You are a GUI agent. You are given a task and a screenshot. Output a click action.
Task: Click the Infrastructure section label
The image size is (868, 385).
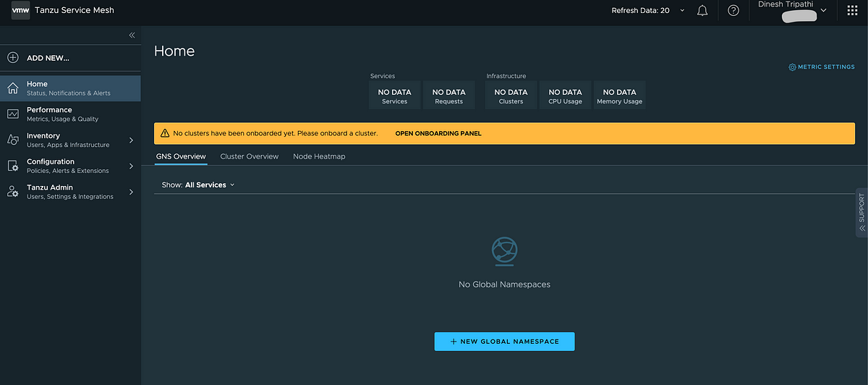(x=506, y=76)
